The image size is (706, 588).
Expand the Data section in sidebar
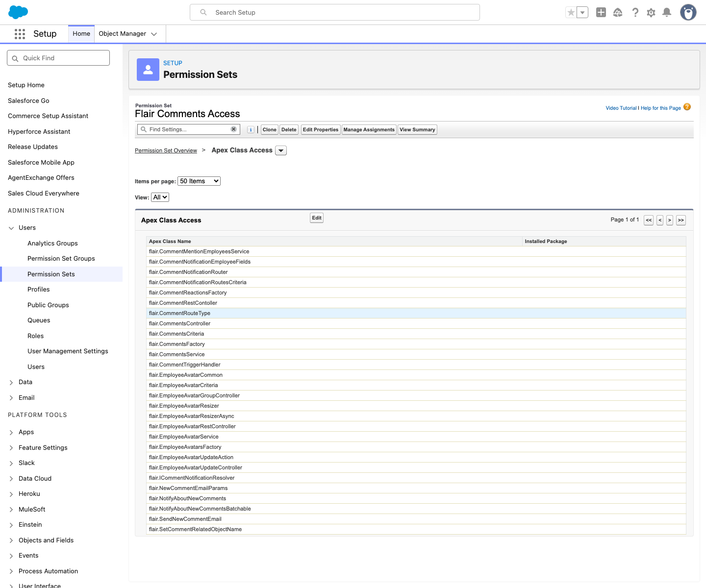pos(11,382)
